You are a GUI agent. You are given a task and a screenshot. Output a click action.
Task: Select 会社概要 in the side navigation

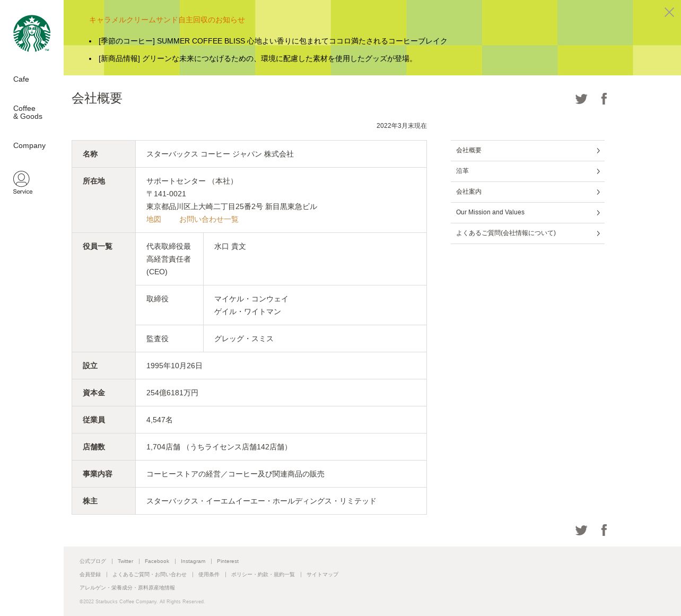[x=528, y=151]
